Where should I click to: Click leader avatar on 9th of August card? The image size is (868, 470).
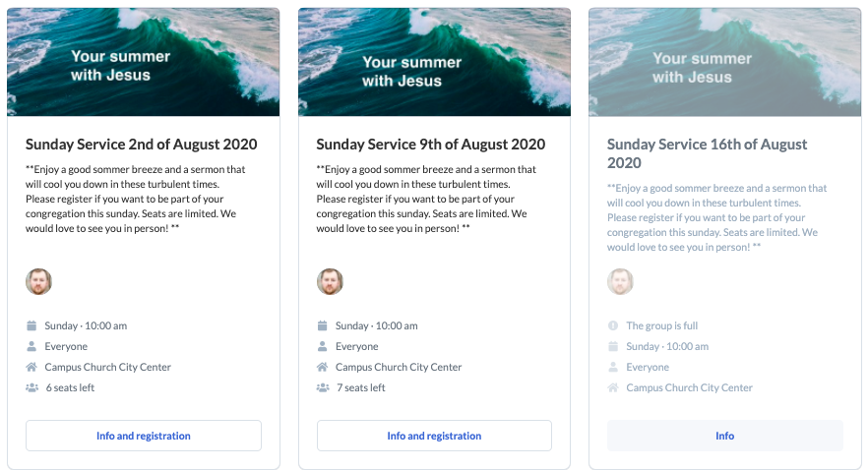pyautogui.click(x=330, y=281)
